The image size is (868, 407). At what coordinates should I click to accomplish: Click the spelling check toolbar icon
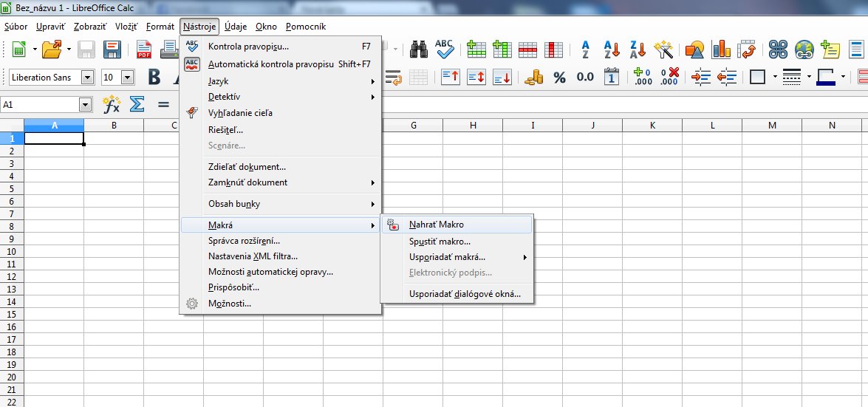click(x=445, y=49)
